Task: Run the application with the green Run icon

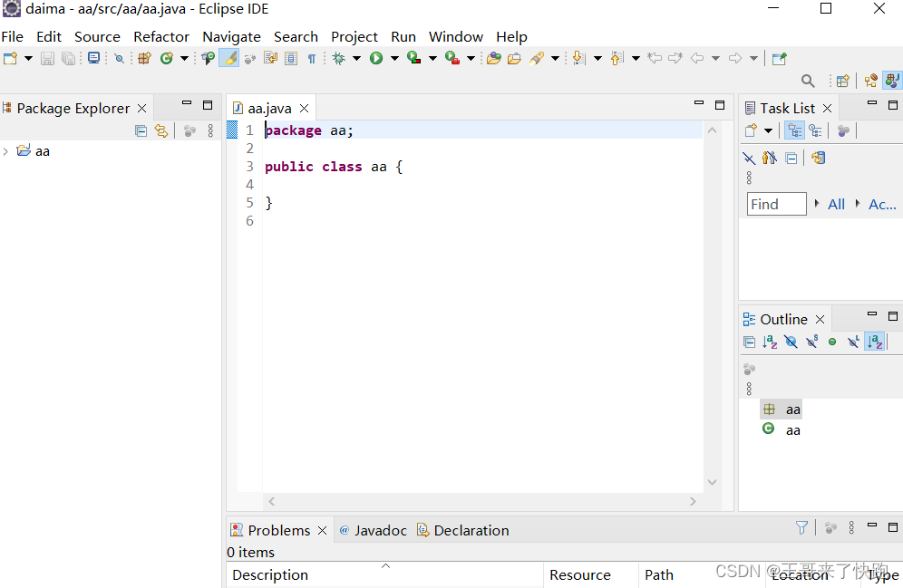Action: pyautogui.click(x=377, y=58)
